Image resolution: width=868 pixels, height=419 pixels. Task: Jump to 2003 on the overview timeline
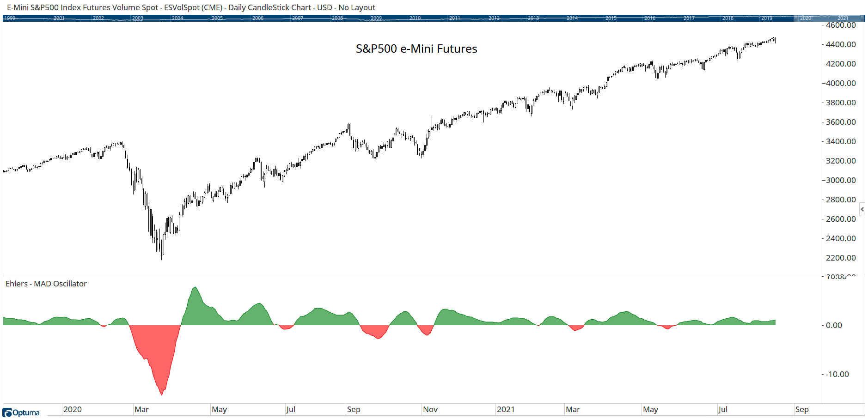[x=138, y=18]
